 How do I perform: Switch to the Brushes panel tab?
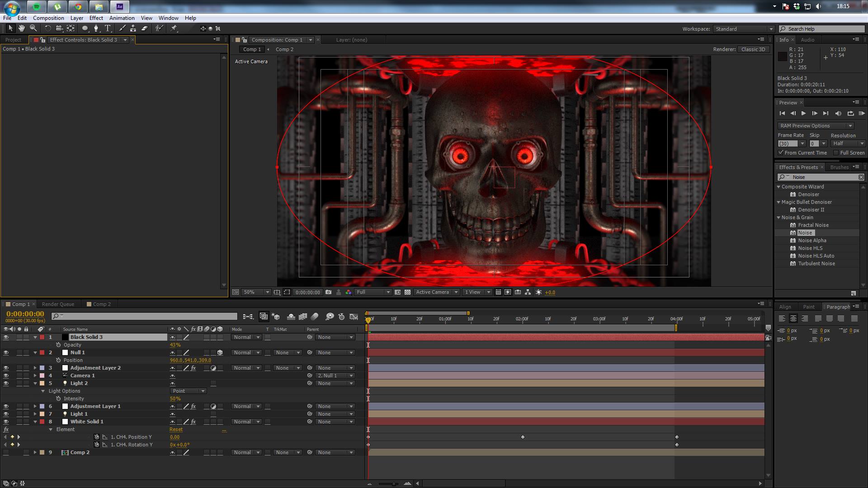pos(840,167)
